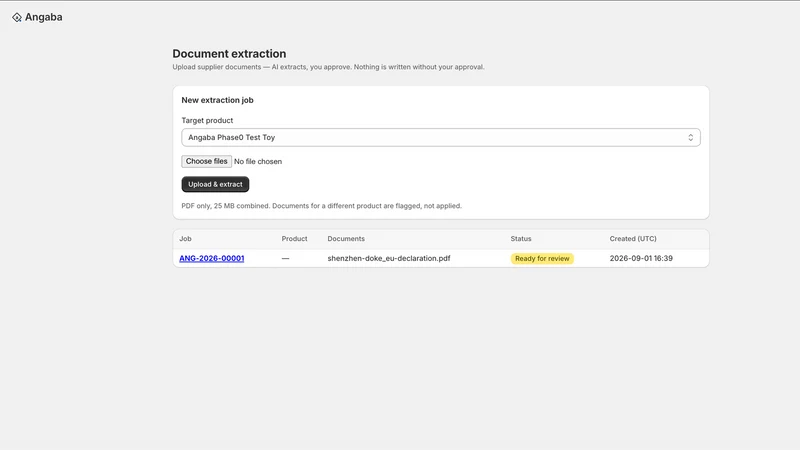Click the Product column header
The image size is (800, 450).
point(294,239)
